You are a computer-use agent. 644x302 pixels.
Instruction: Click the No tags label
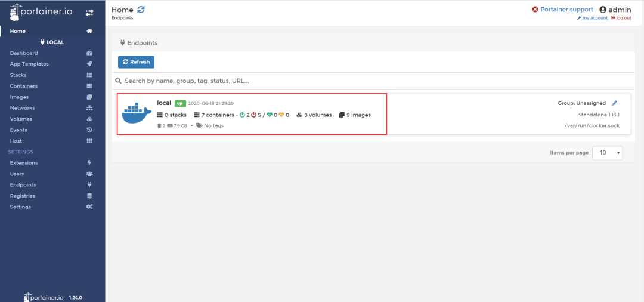[x=210, y=126]
